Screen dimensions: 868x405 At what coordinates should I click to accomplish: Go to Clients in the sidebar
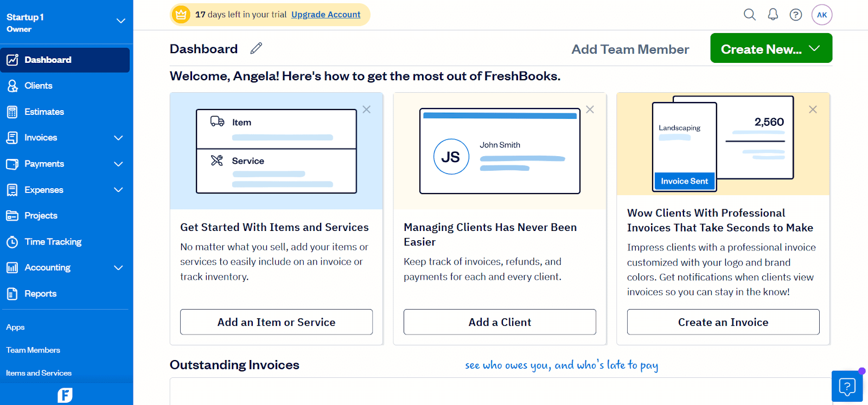[x=38, y=86]
